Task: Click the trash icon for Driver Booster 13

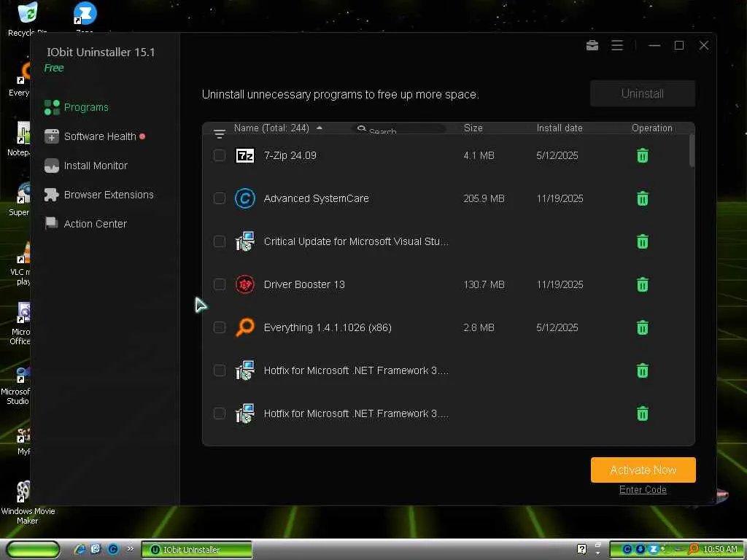Action: [x=642, y=284]
